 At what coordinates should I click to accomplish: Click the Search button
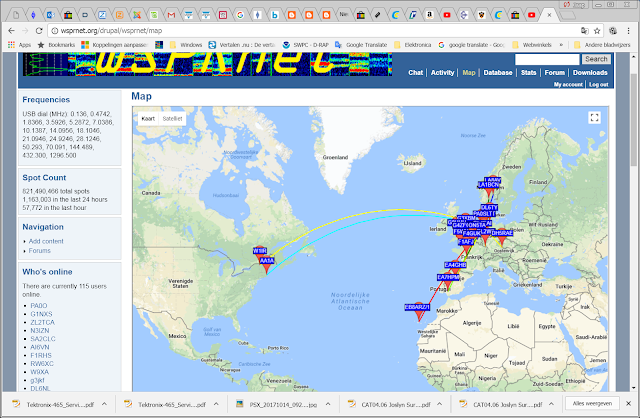tap(596, 59)
